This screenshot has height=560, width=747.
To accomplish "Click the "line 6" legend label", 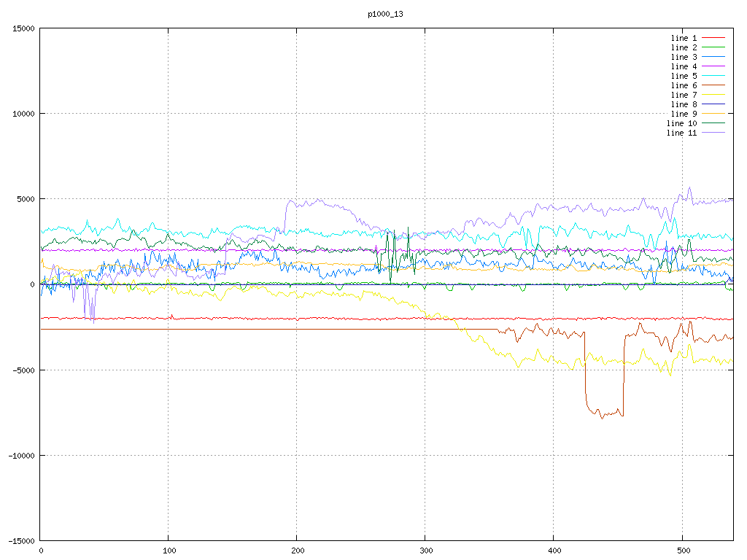I will [684, 85].
